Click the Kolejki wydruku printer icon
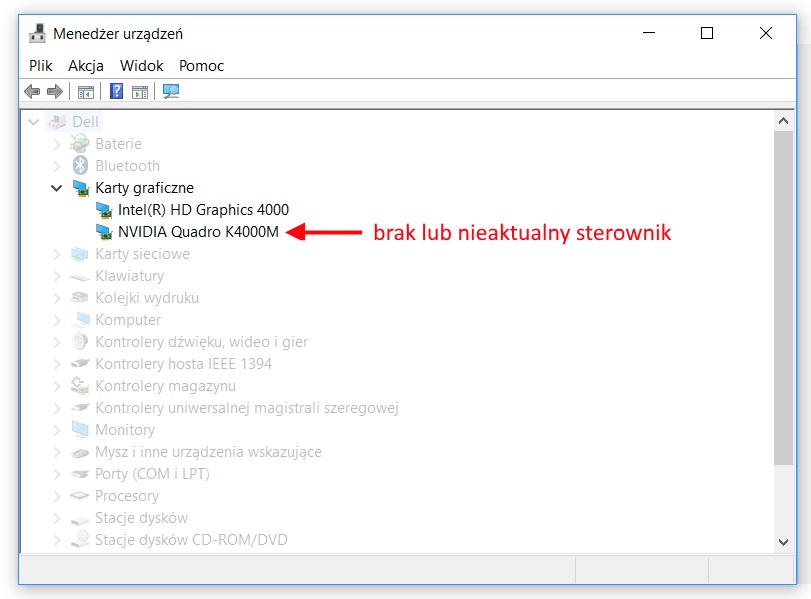 pyautogui.click(x=80, y=297)
